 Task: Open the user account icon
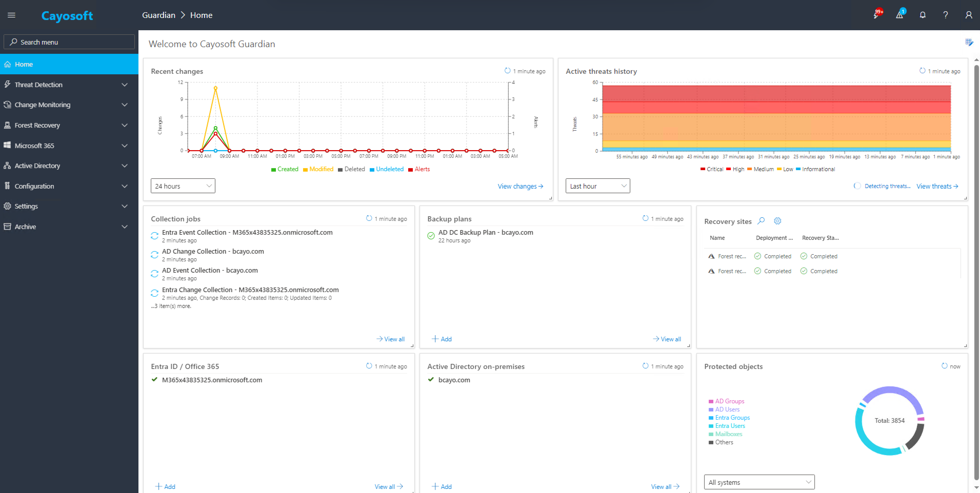968,15
